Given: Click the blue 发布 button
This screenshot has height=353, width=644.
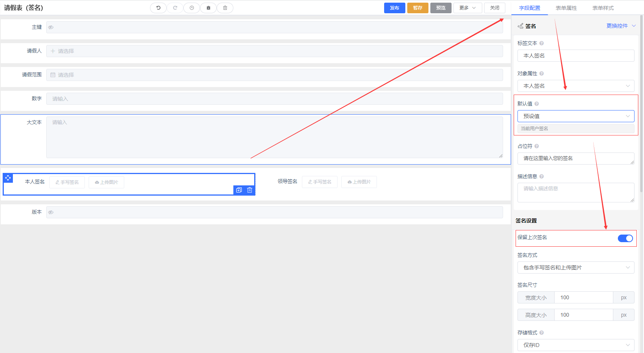Looking at the screenshot, I should click(x=394, y=8).
